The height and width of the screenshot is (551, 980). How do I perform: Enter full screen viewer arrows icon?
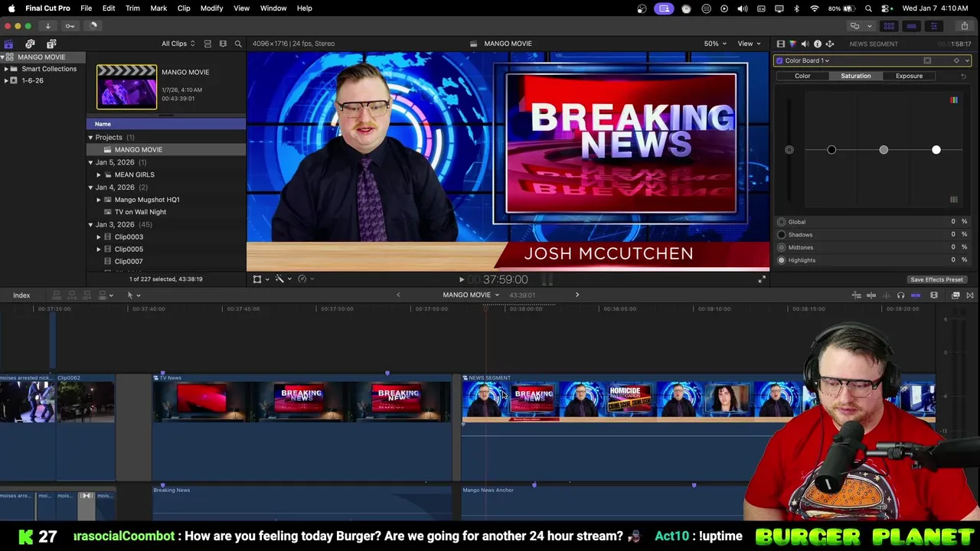(762, 279)
